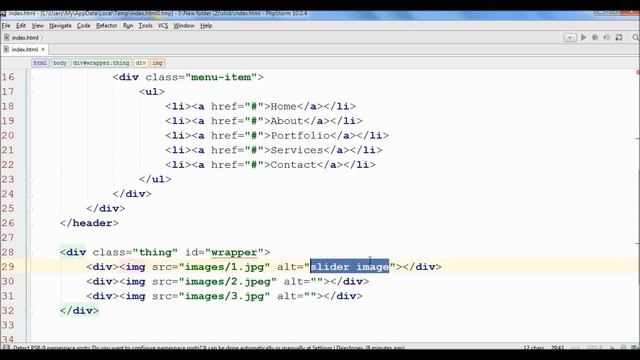
Task: Click the closing header tag on line 26
Action: click(89, 223)
